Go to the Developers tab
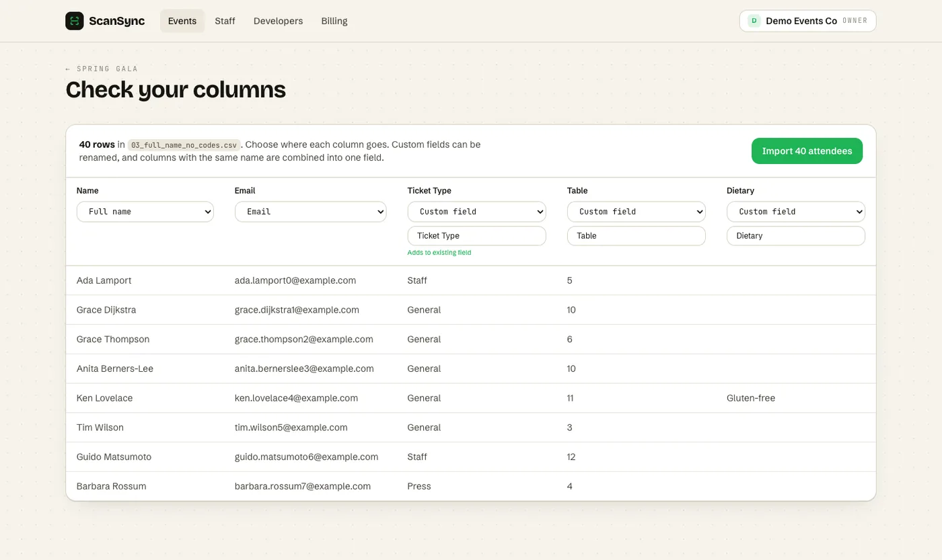This screenshot has width=942, height=560. (278, 21)
